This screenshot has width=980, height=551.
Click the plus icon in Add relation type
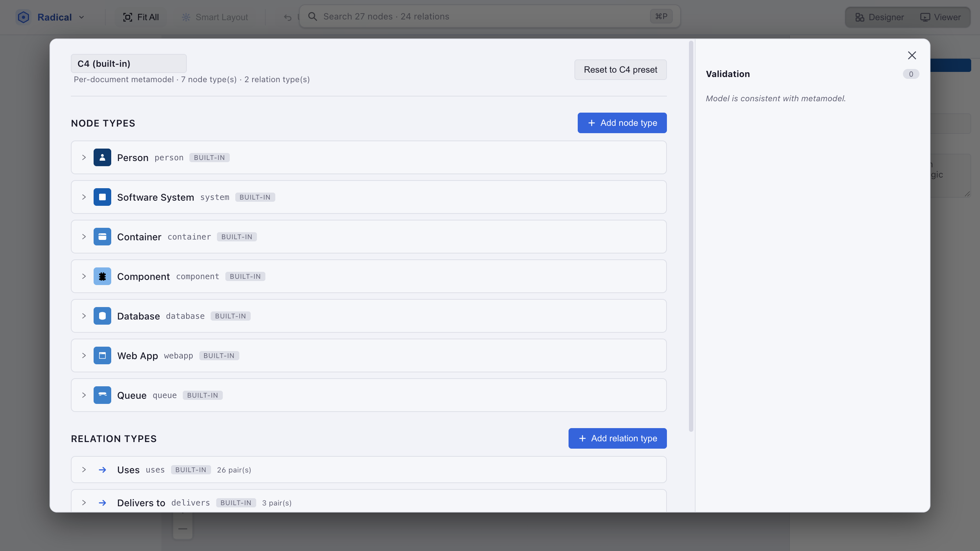click(582, 438)
